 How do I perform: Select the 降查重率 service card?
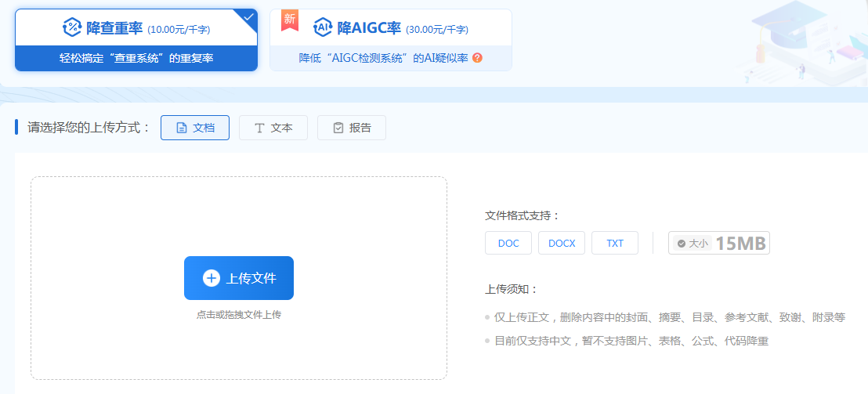(x=136, y=40)
